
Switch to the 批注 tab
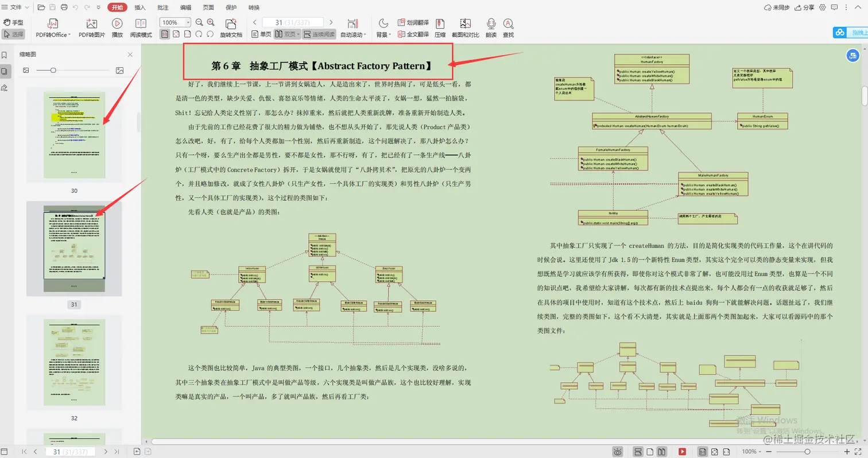coord(163,7)
